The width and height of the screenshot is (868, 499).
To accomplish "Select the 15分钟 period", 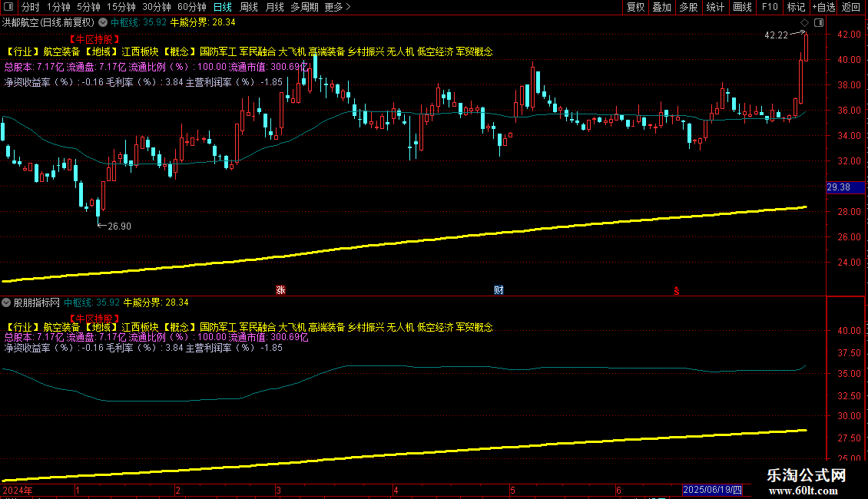I will pos(121,7).
